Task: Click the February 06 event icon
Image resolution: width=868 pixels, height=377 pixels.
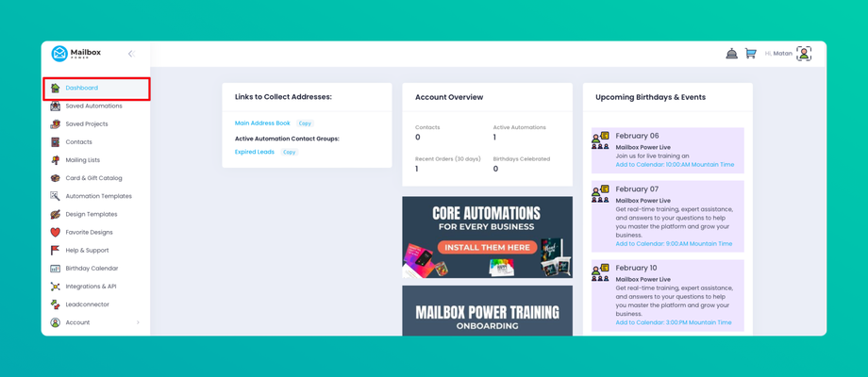Action: click(601, 140)
